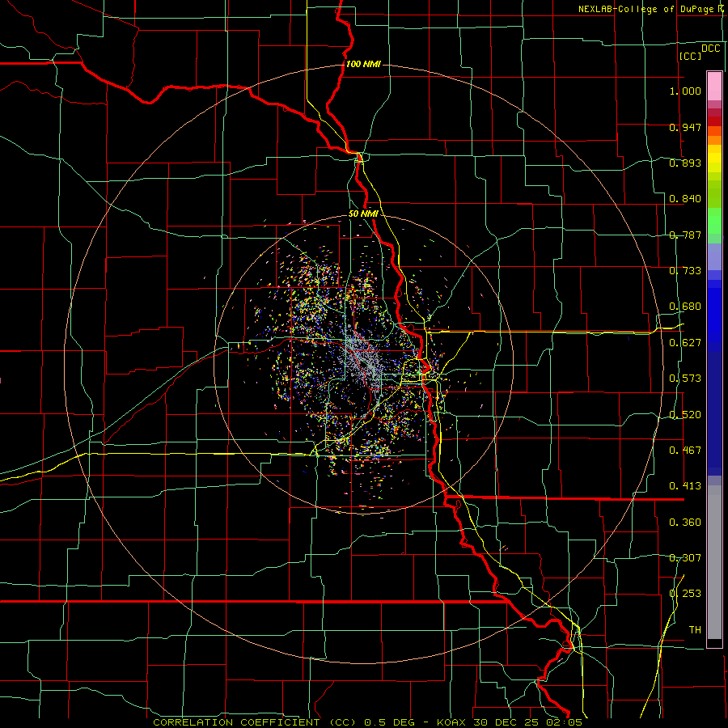Pick the gray segment of the color bar
Image resolution: width=728 pixels, height=728 pixels.
pyautogui.click(x=714, y=562)
